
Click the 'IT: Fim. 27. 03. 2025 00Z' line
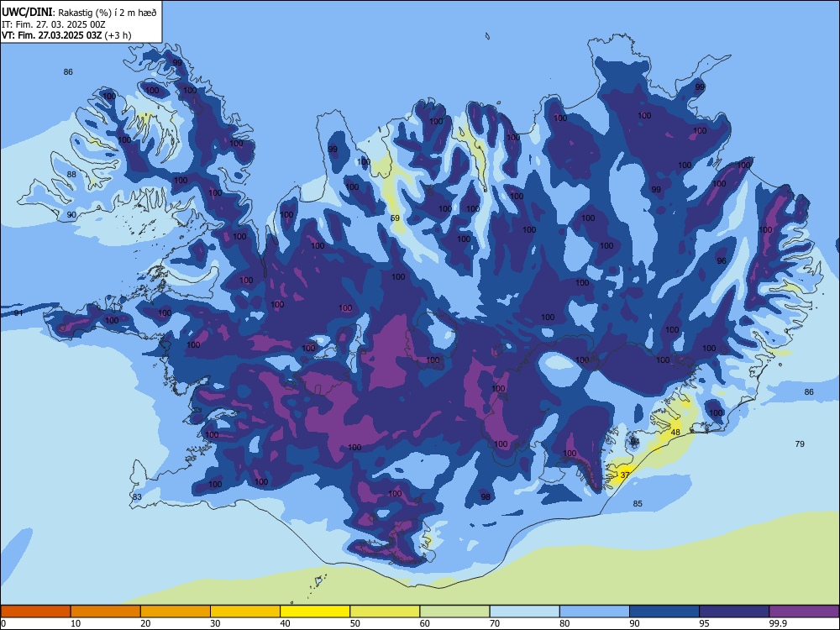[54, 24]
